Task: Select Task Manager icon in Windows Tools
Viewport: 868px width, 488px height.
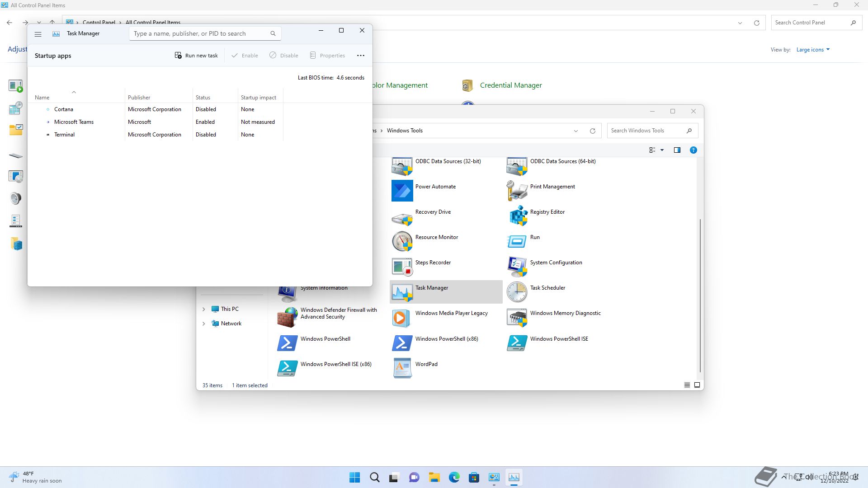Action: 402,292
